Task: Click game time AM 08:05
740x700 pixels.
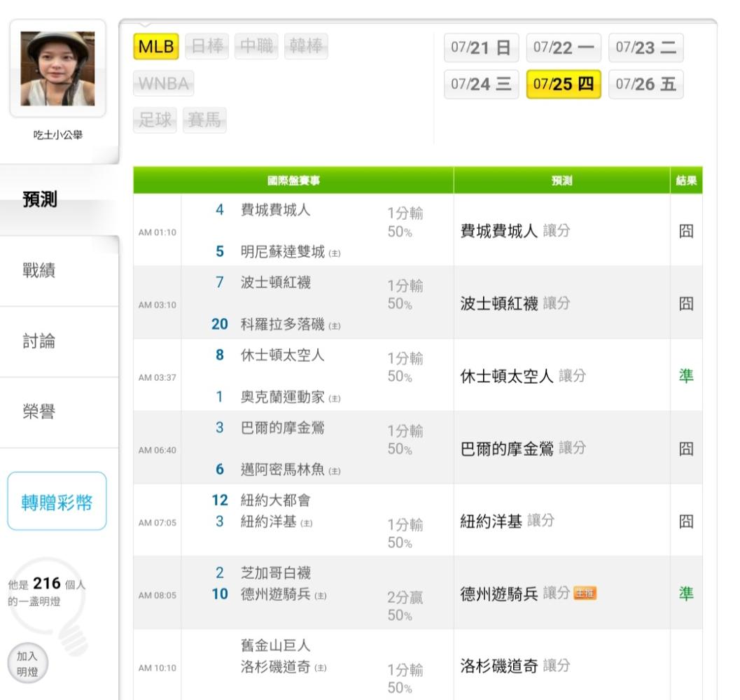Action: [x=157, y=595]
